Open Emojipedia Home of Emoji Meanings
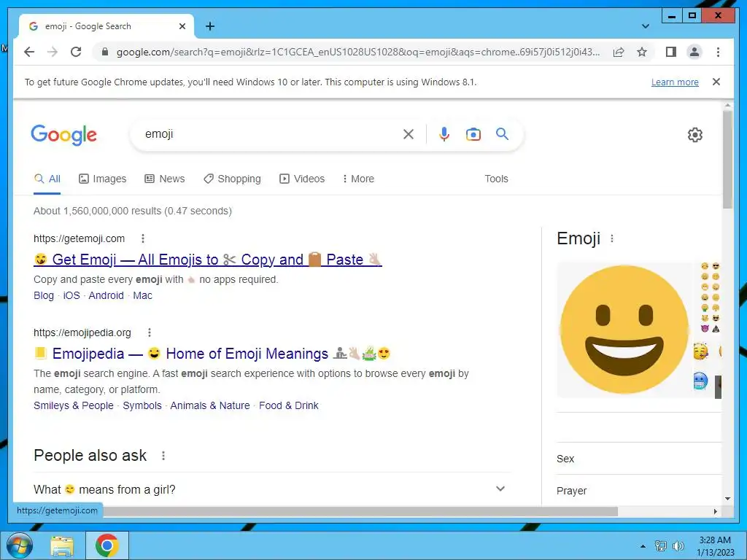 point(212,354)
